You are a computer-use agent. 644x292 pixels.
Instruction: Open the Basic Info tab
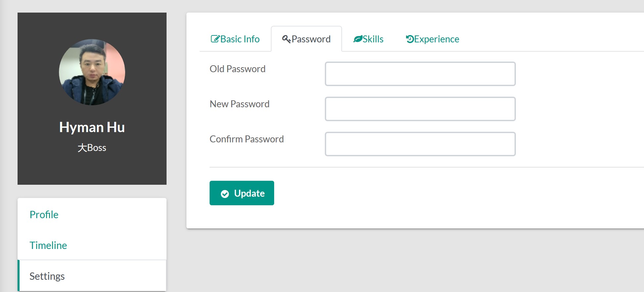tap(235, 39)
